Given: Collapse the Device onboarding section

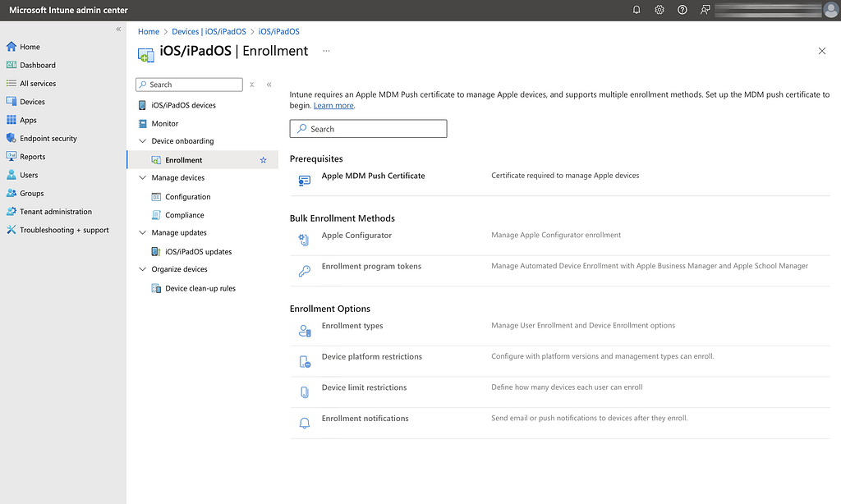Looking at the screenshot, I should 142,141.
